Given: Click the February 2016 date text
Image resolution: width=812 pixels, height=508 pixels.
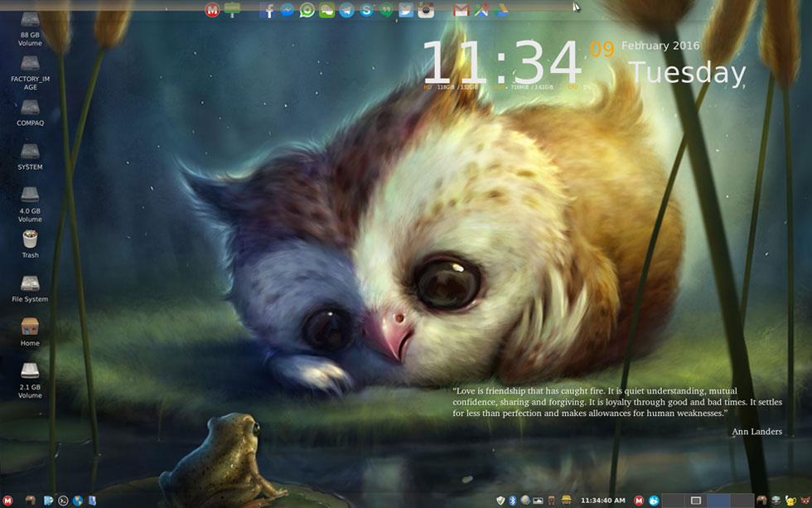Looking at the screenshot, I should tap(660, 46).
